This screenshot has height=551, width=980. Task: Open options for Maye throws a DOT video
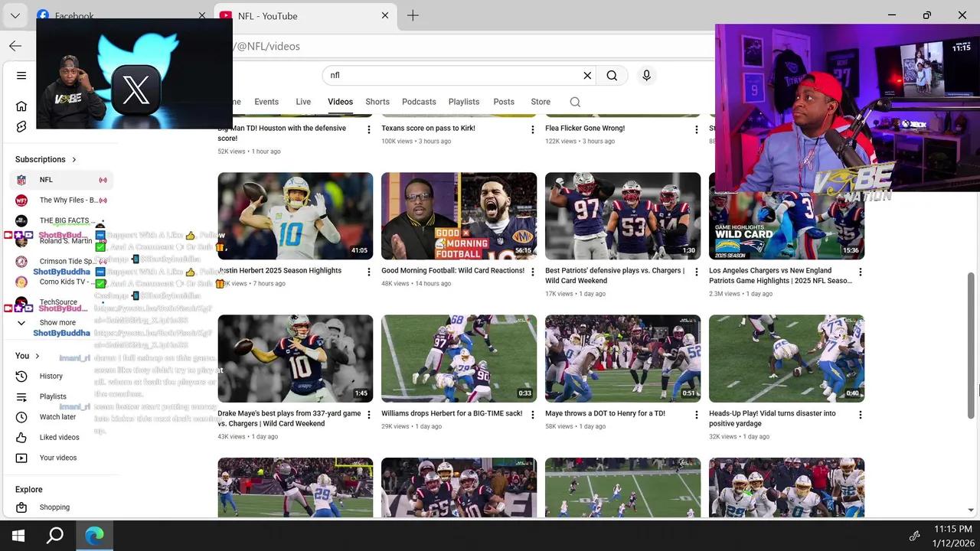[697, 415]
